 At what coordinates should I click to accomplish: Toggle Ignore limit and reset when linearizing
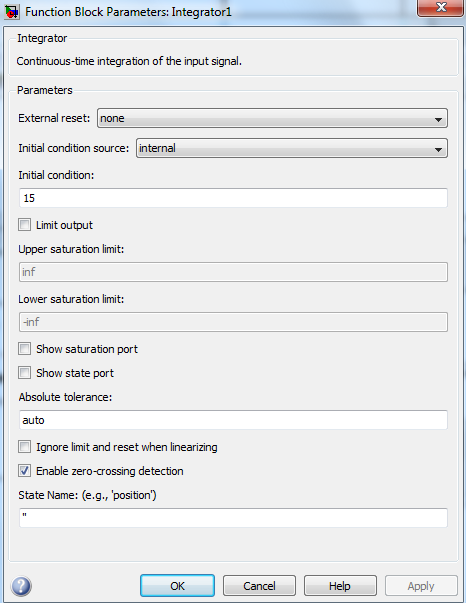(25, 447)
